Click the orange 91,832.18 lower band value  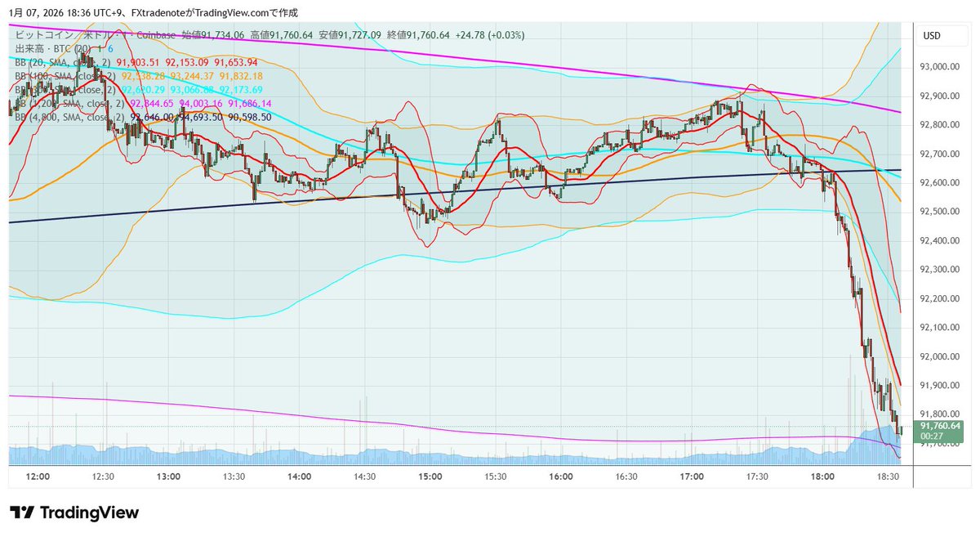point(240,76)
